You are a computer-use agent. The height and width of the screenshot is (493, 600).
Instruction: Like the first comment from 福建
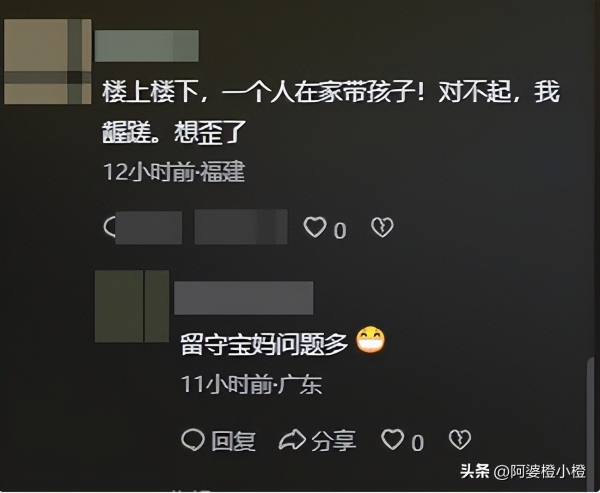pyautogui.click(x=315, y=227)
